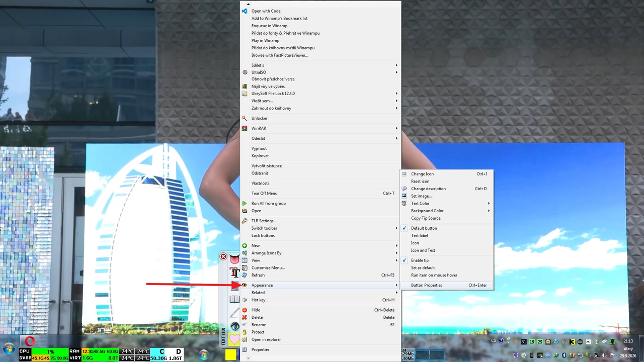Choose Open with Code
Image resolution: width=644 pixels, height=362 pixels.
(320, 11)
